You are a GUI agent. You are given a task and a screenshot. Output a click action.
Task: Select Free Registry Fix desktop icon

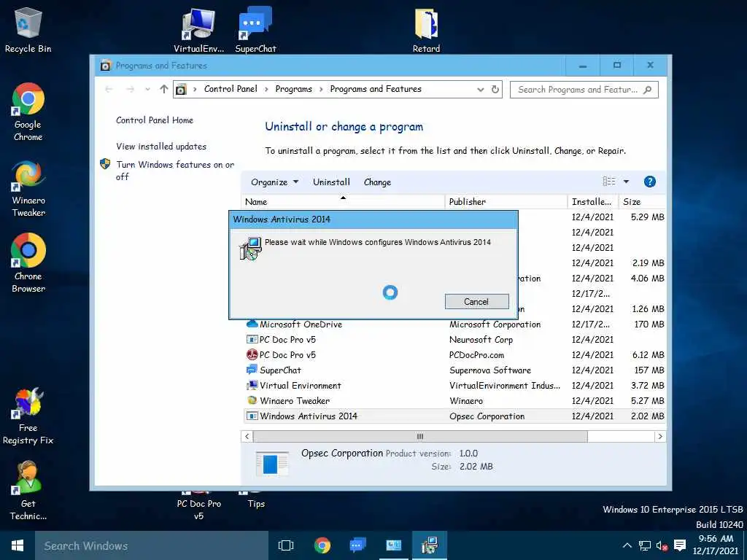click(28, 416)
